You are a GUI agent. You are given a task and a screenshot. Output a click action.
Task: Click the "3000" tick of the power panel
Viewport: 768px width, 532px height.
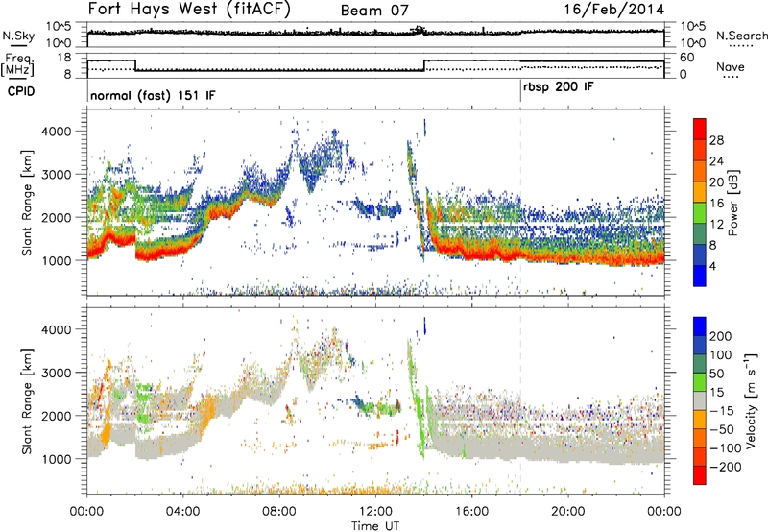click(56, 175)
